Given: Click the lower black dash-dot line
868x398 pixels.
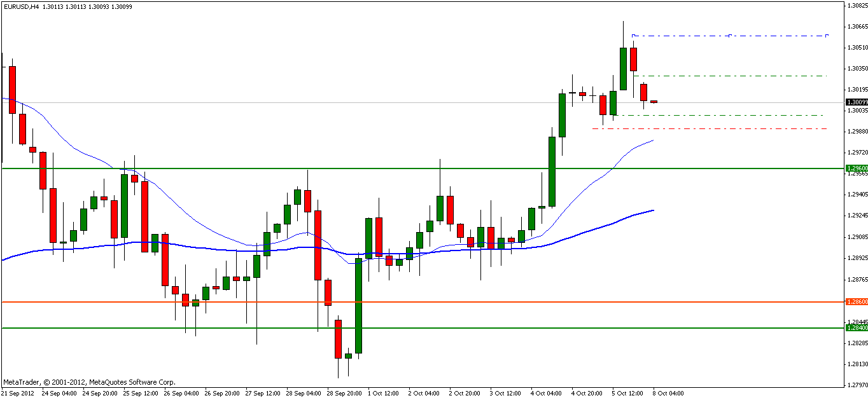Looking at the screenshot, I should tap(720, 115).
